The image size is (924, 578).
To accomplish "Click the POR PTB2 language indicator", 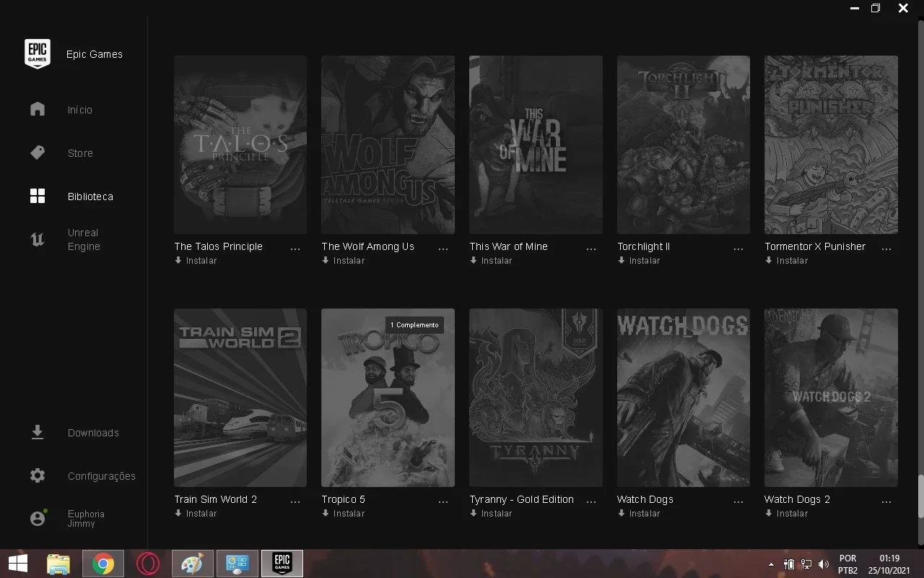I will coord(848,564).
